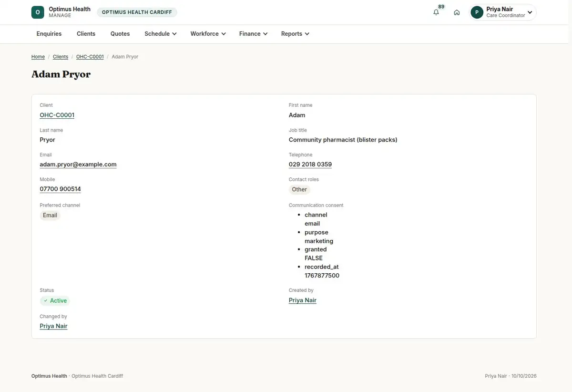Image resolution: width=572 pixels, height=392 pixels.
Task: Follow the OHC-C0001 client field link
Action: coord(57,115)
